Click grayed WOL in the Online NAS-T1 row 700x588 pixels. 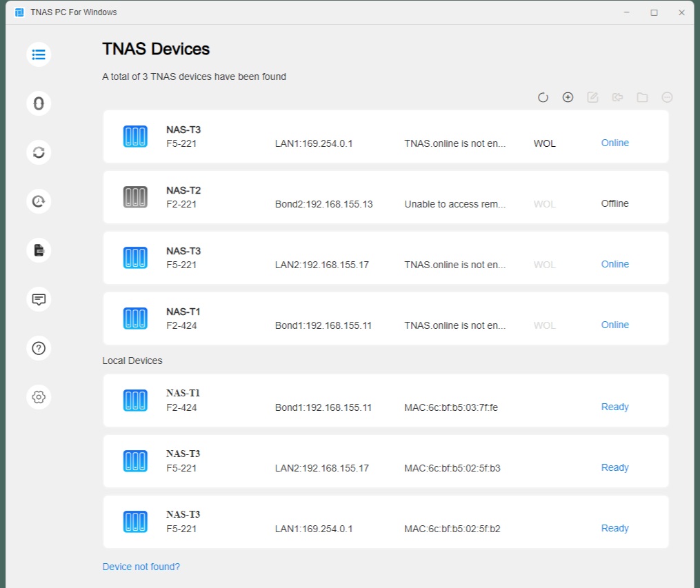[x=545, y=325]
